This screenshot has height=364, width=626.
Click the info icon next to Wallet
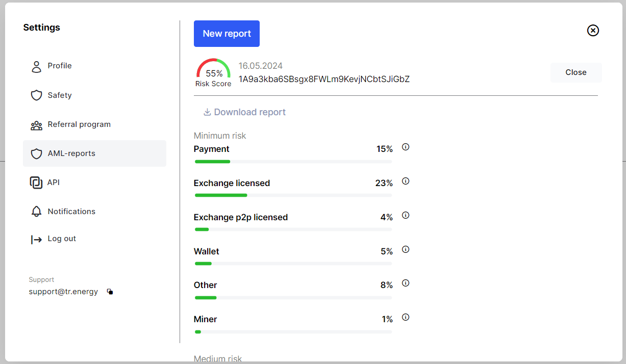[x=405, y=249]
